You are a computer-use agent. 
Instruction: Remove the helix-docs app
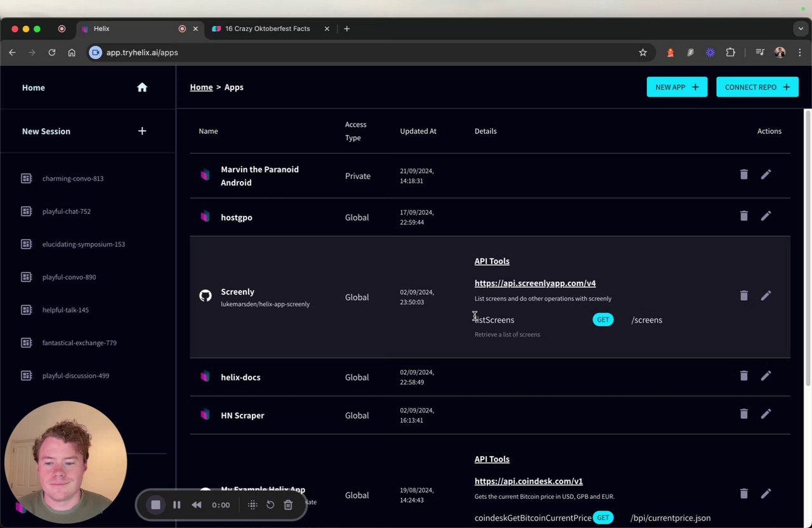click(743, 376)
